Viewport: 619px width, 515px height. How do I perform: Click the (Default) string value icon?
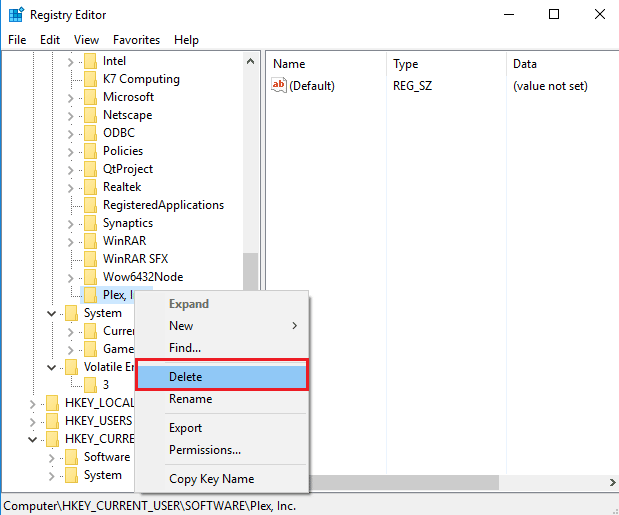[279, 85]
